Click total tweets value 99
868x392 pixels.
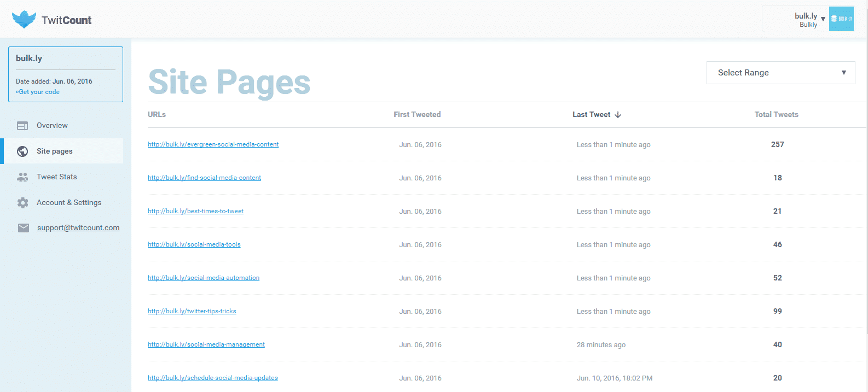click(x=777, y=311)
